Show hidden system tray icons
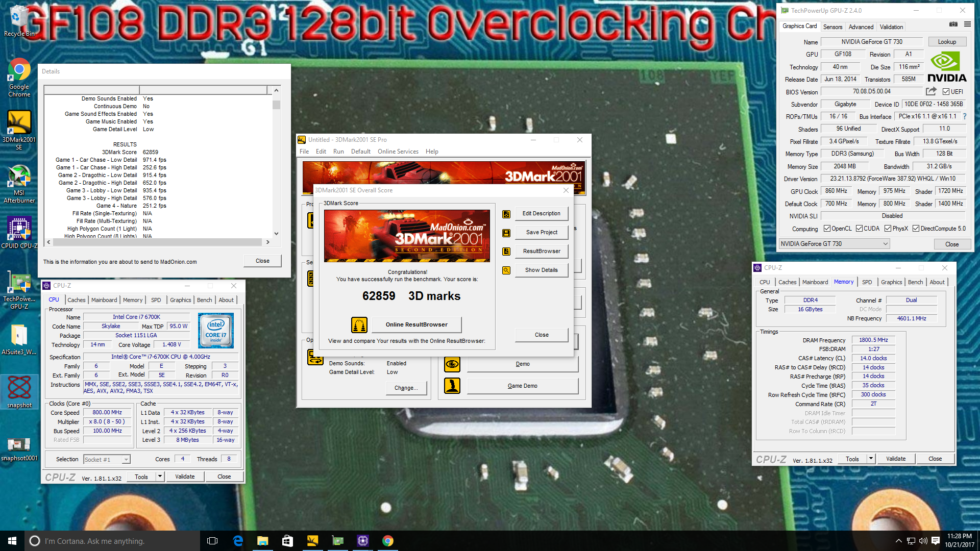 click(898, 541)
